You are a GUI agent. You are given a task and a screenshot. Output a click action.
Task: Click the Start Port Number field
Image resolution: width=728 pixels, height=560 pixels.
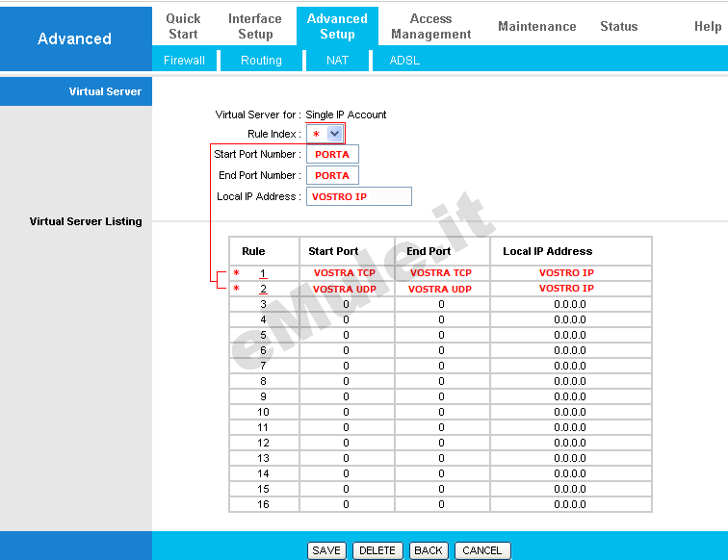click(332, 154)
